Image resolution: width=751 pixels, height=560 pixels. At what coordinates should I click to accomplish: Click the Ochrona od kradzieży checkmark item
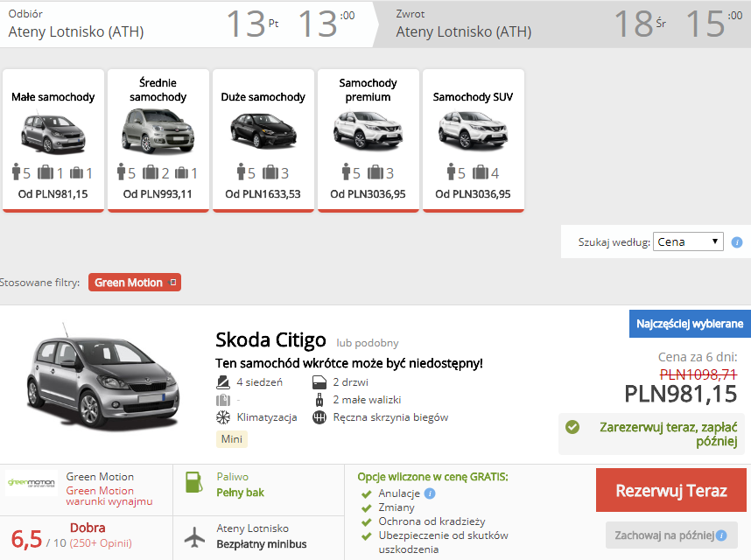(424, 521)
